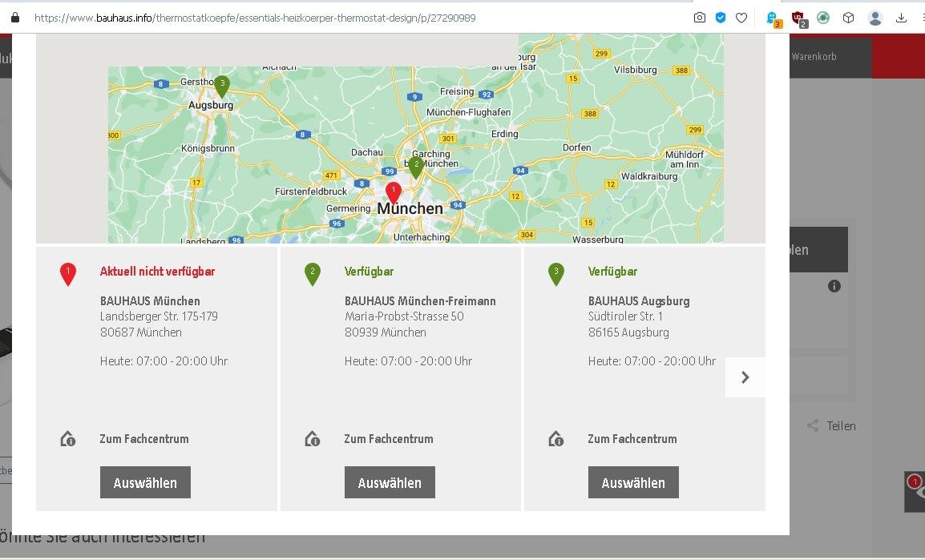Click the green map pin 2 near Garching
The height and width of the screenshot is (560, 925).
coord(417,167)
